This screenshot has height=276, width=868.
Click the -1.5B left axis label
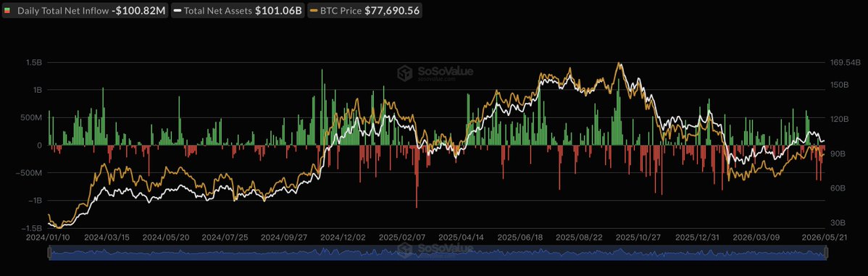32,228
